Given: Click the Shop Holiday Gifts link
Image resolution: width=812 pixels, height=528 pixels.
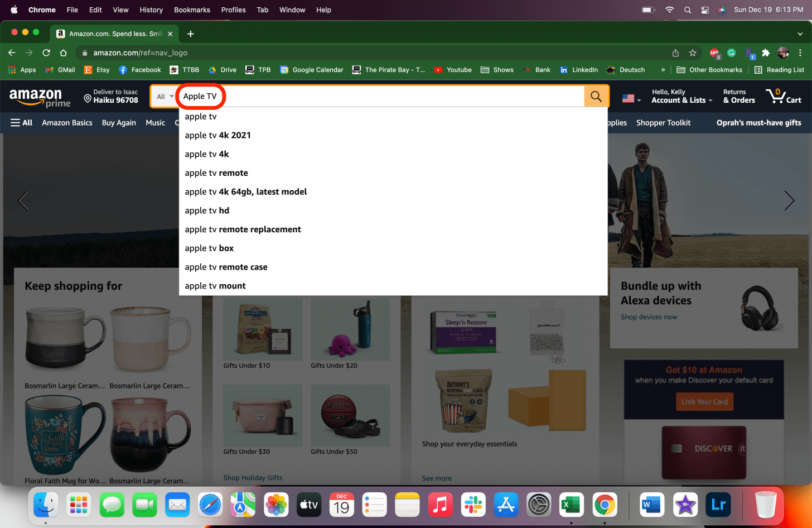Looking at the screenshot, I should click(253, 478).
